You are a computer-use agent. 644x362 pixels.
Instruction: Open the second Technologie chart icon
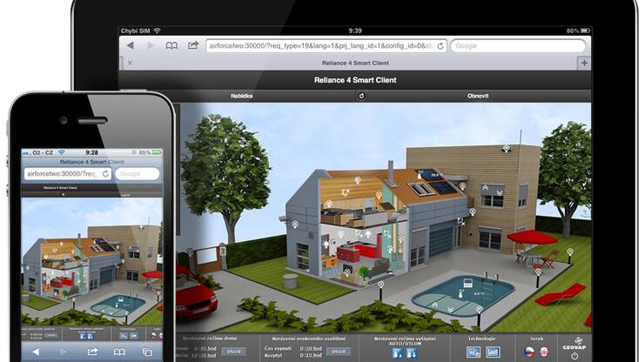click(x=493, y=352)
